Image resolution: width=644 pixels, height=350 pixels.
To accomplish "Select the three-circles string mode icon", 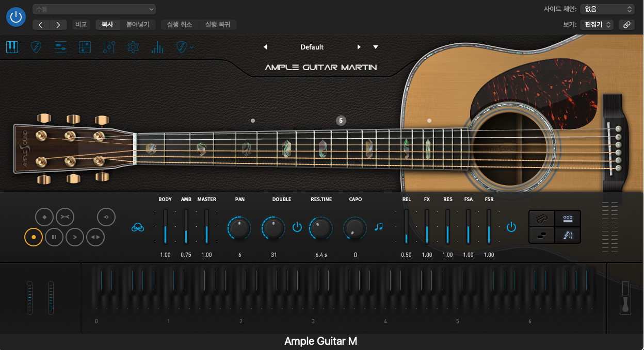I will (x=568, y=219).
